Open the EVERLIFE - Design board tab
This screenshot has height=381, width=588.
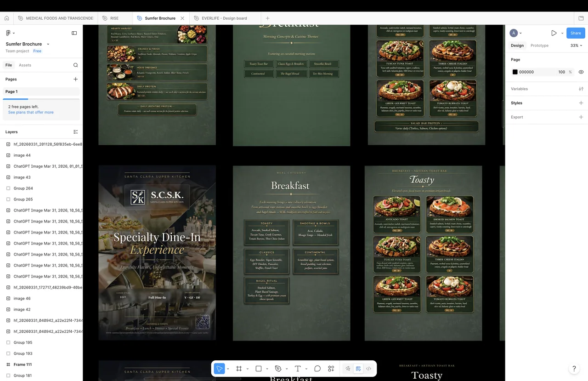pos(224,18)
